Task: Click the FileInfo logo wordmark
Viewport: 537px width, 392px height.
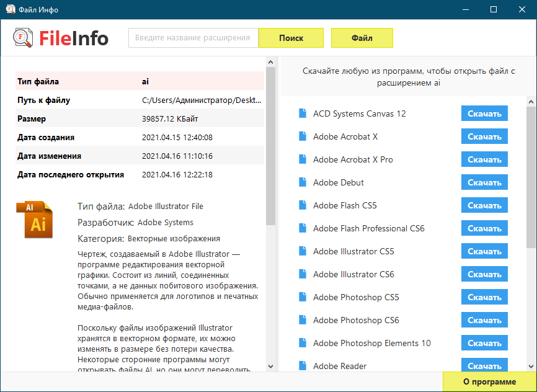Action: [74, 38]
